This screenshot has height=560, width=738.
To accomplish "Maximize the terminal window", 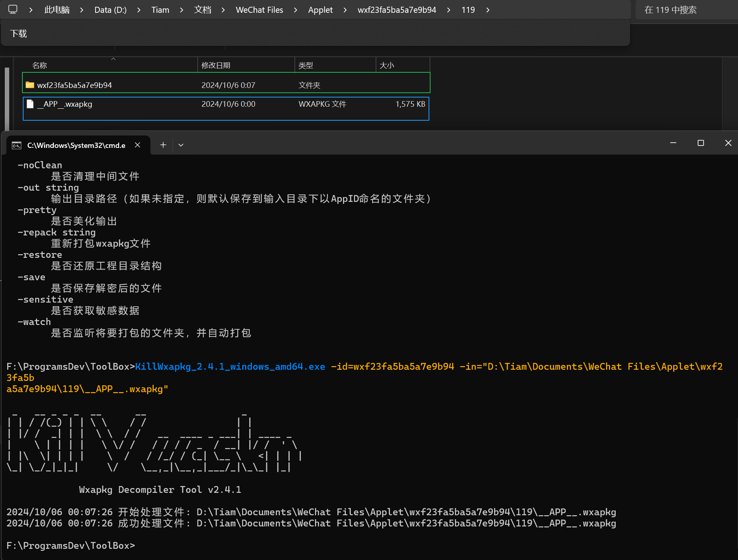I will tap(701, 143).
